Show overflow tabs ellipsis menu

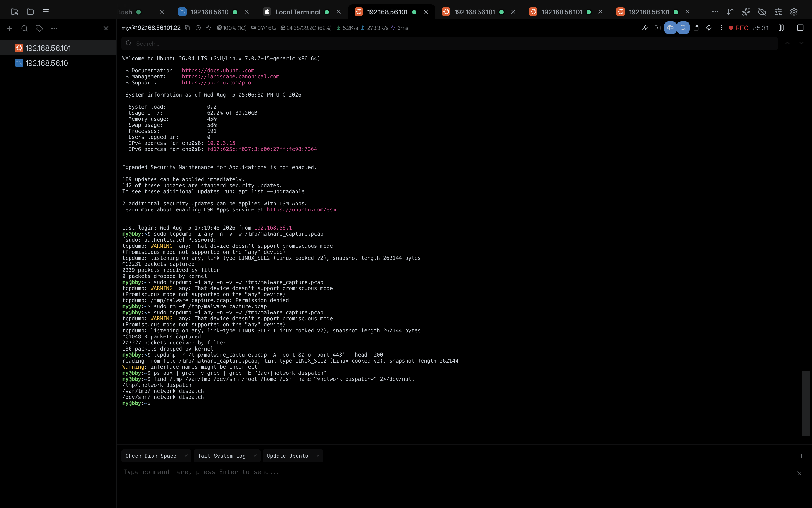(715, 12)
